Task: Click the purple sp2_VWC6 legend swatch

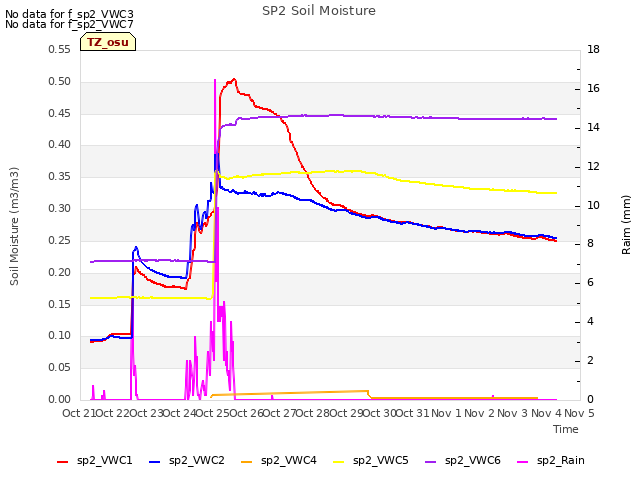Action: [430, 462]
